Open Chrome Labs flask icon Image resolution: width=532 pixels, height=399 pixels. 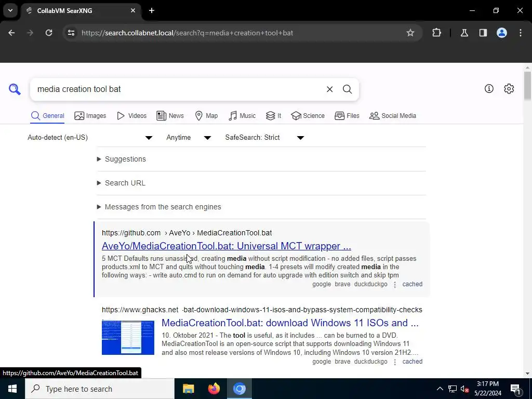click(464, 33)
